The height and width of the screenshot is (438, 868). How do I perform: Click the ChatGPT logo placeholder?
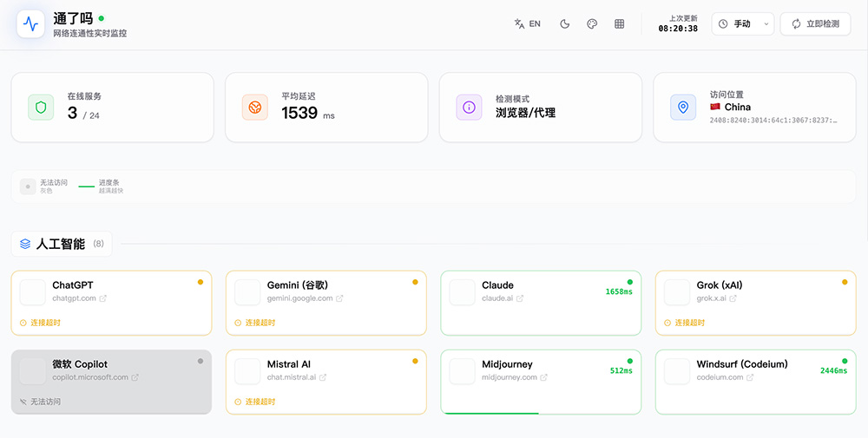33,292
